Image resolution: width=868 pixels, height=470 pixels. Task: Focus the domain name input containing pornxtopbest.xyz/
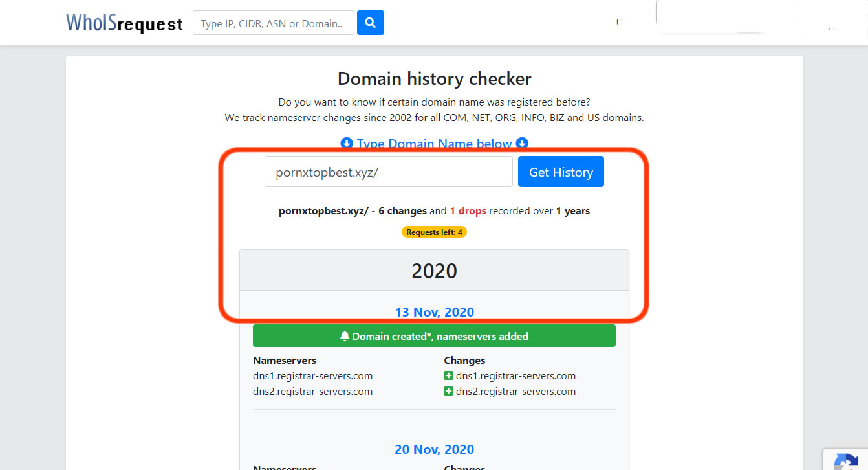389,172
